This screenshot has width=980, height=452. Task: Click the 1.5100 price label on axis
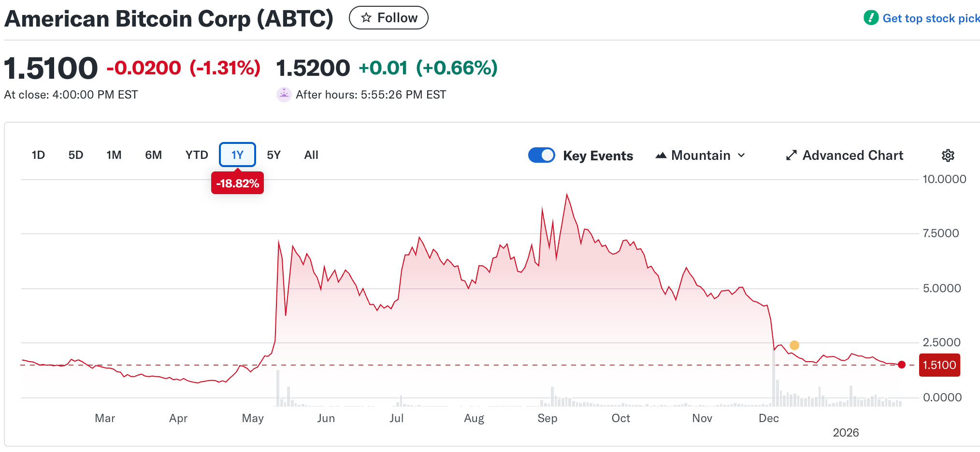pyautogui.click(x=939, y=365)
